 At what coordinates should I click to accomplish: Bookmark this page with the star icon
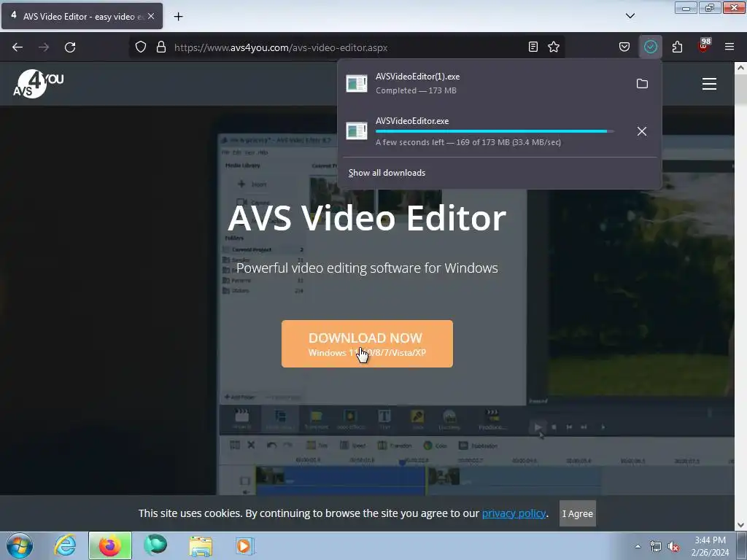click(554, 47)
